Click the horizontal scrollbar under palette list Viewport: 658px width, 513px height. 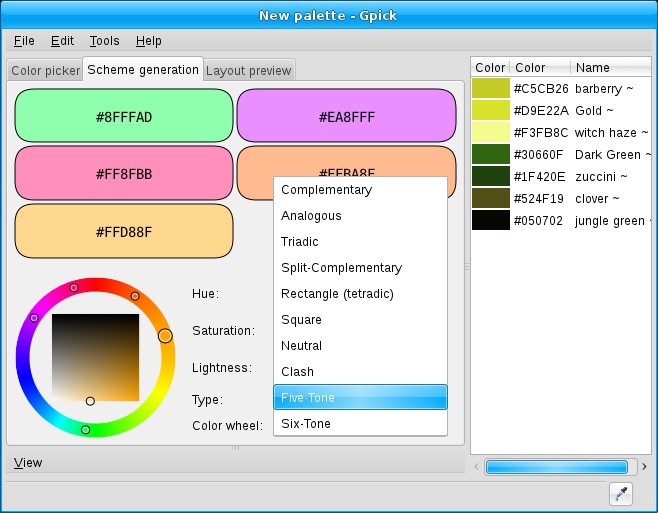(557, 467)
